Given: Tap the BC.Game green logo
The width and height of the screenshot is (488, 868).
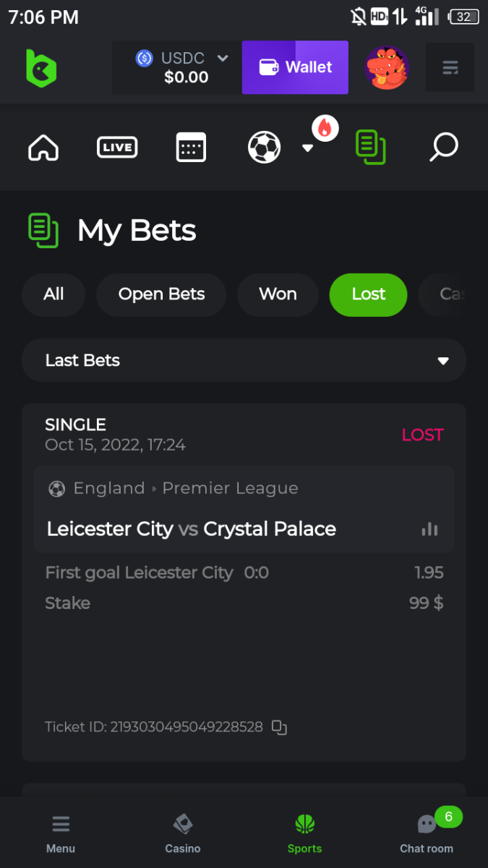Looking at the screenshot, I should (x=41, y=68).
